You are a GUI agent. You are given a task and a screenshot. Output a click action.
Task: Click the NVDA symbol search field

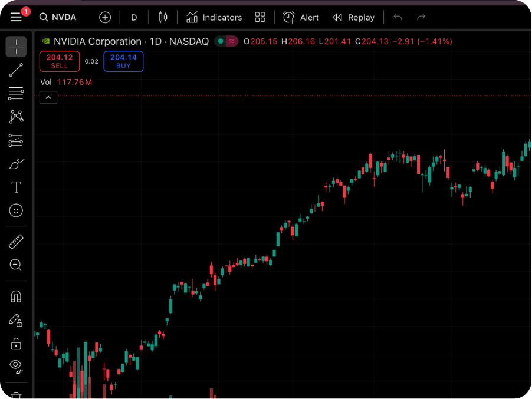(58, 18)
